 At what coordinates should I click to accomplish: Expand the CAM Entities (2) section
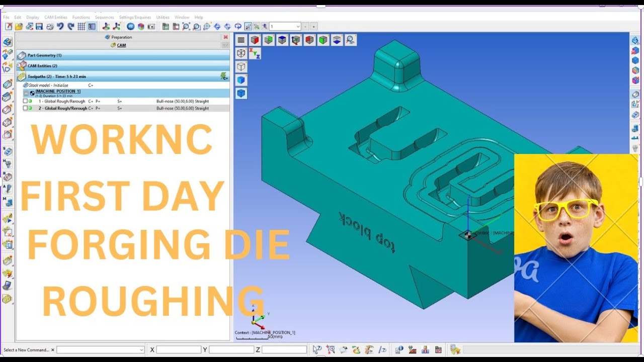click(x=123, y=66)
